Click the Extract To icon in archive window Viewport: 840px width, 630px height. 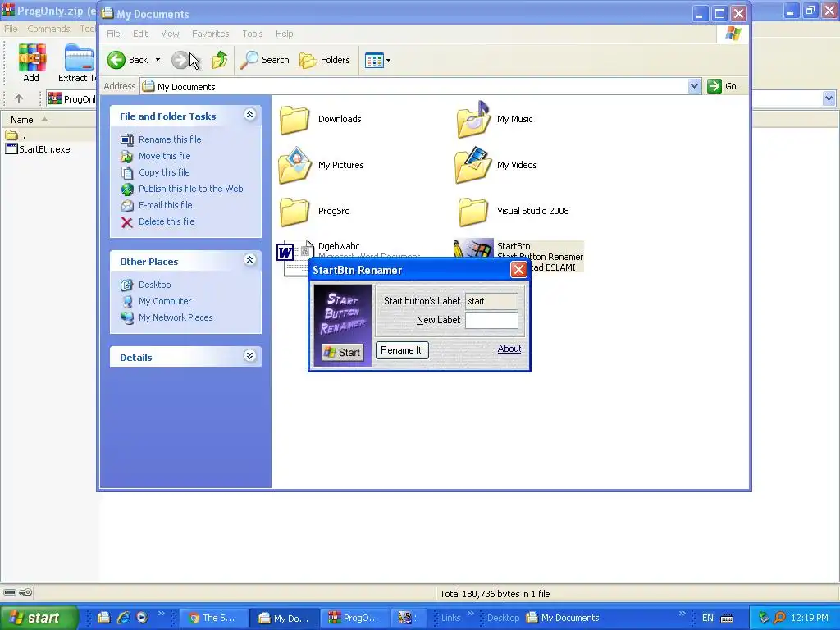tap(78, 63)
